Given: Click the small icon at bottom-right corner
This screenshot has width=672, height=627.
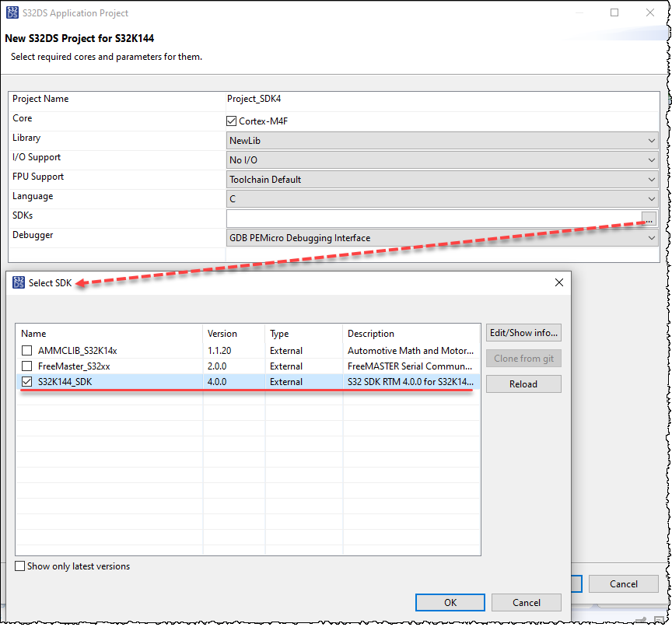Looking at the screenshot, I should tap(660, 620).
